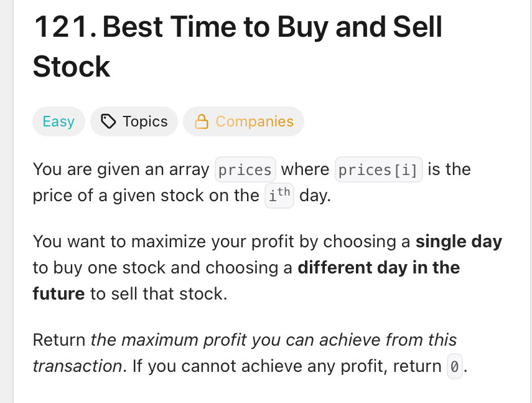Click the problem number 121
Image resolution: width=532 pixels, height=403 pixels.
65,27
